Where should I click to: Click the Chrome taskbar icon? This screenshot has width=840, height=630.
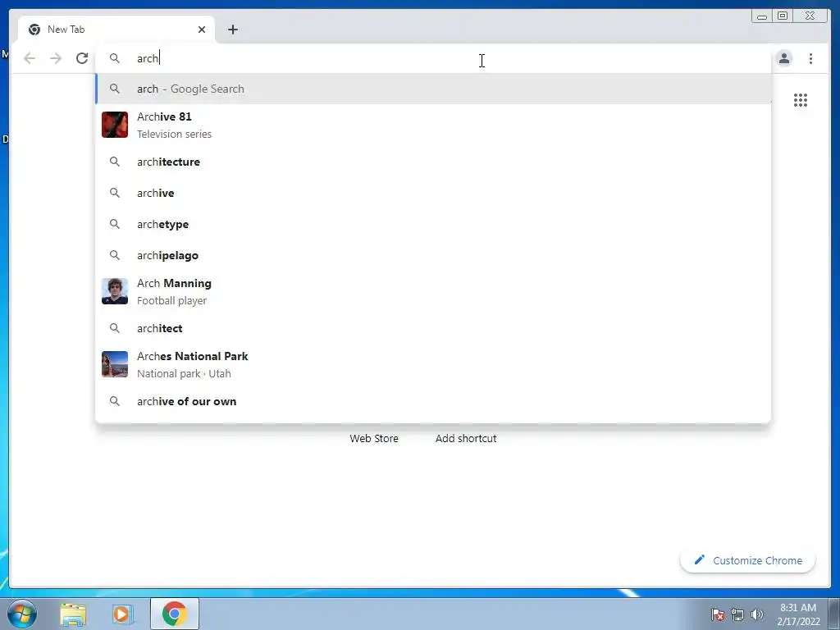[x=175, y=614]
